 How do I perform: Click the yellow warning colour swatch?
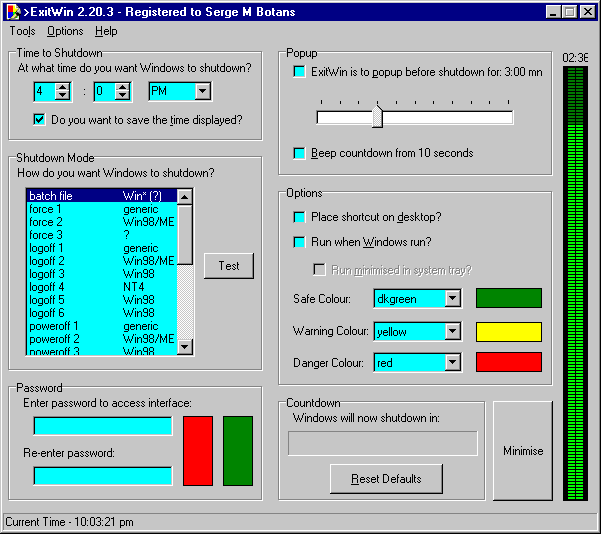click(x=508, y=331)
